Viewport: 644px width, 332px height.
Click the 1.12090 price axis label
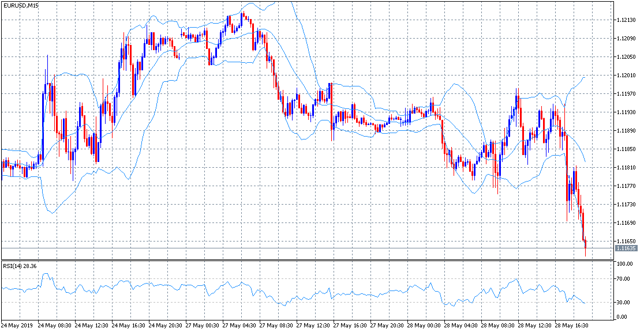[627, 38]
